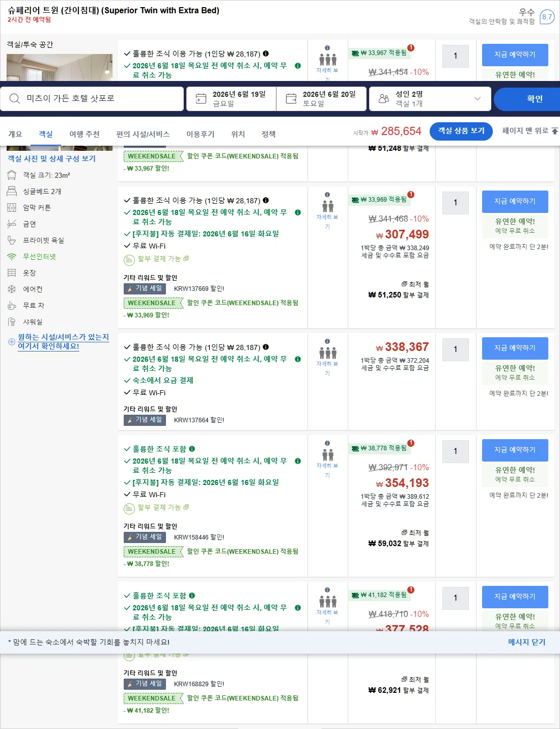
Task: Click the plus circle icon beside 원하는 시설/서비스
Action: click(x=12, y=342)
